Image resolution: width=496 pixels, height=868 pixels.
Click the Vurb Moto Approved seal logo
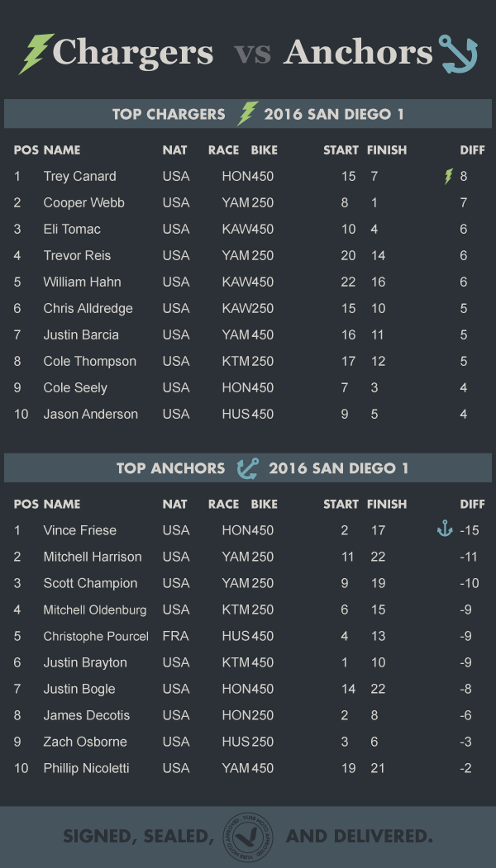(249, 837)
